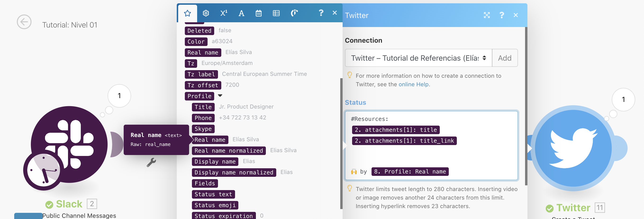Click the mapping panel help question mark
The height and width of the screenshot is (219, 644).
[321, 13]
